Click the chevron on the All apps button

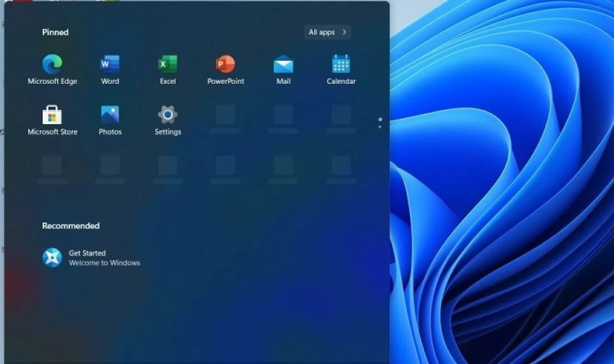pyautogui.click(x=343, y=32)
